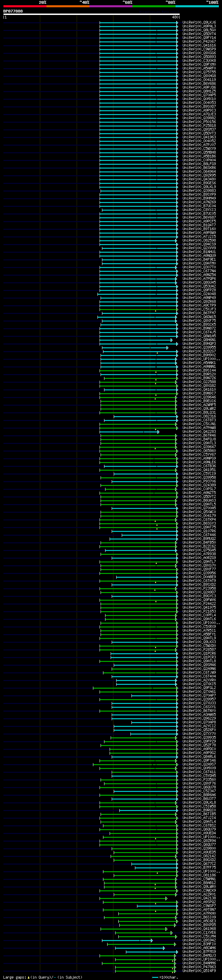Click the 480 query end position label
The width and height of the screenshot is (222, 980).
[x=175, y=17]
